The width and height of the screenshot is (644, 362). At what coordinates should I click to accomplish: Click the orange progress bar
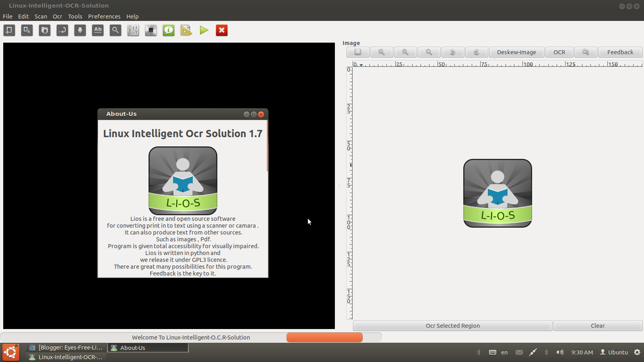(x=324, y=337)
